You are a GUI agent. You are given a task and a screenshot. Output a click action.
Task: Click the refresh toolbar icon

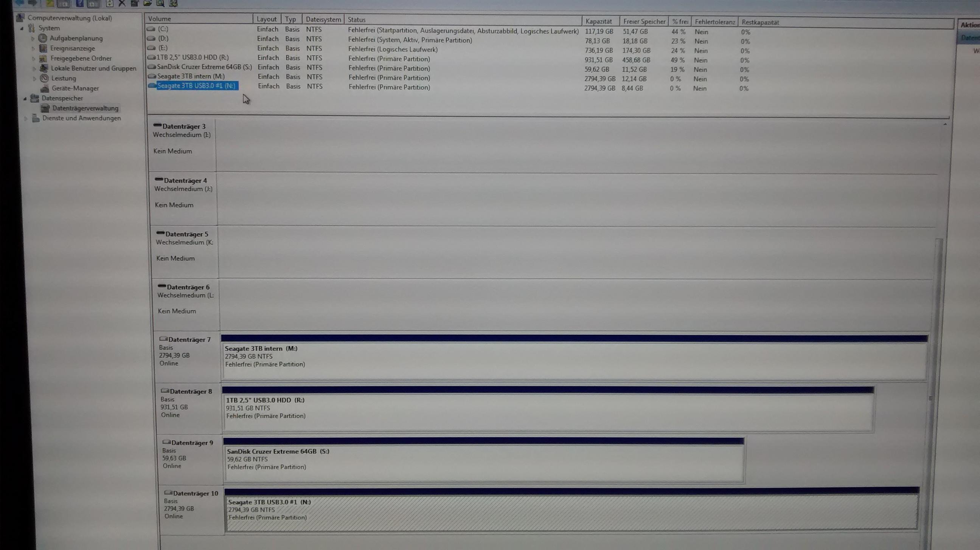[x=110, y=3]
